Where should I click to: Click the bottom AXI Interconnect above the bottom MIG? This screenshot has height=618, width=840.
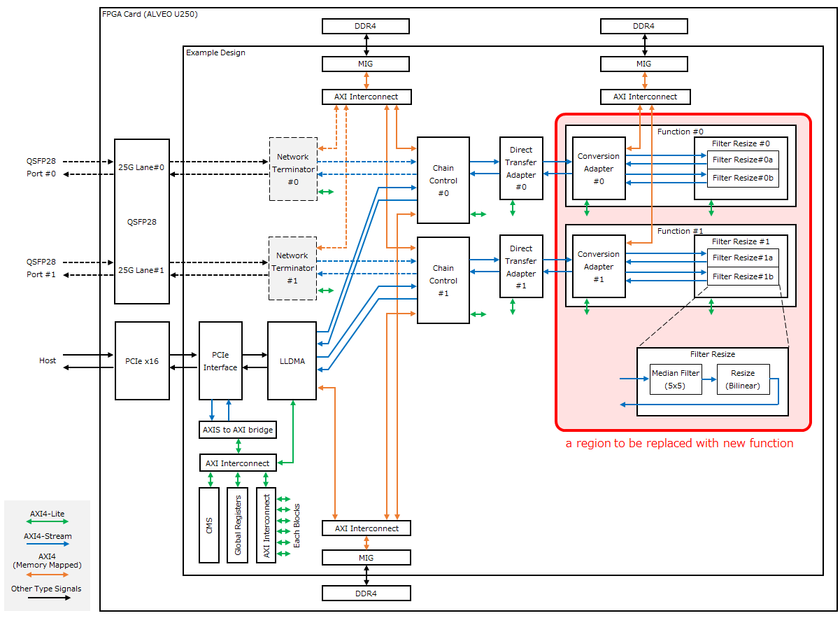click(366, 528)
